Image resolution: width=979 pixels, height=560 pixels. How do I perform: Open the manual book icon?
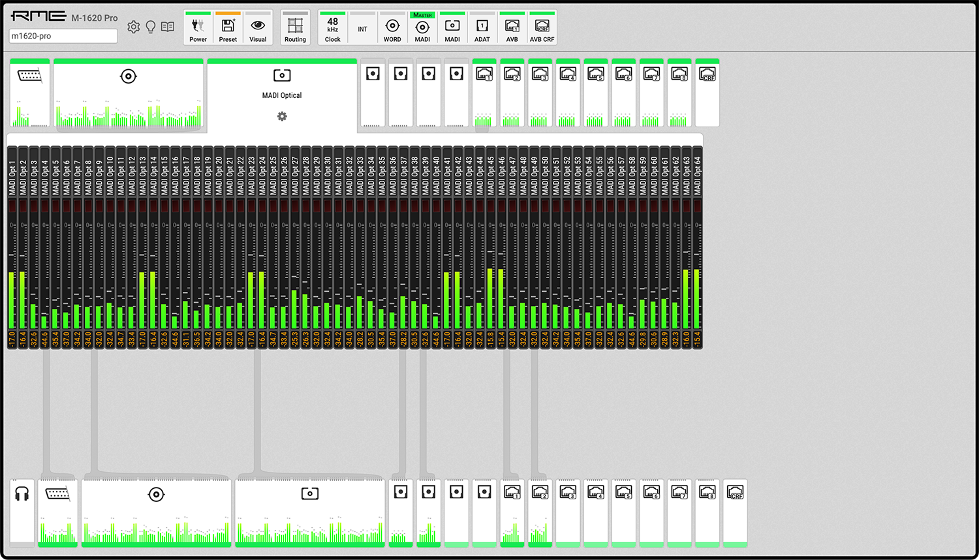point(168,27)
